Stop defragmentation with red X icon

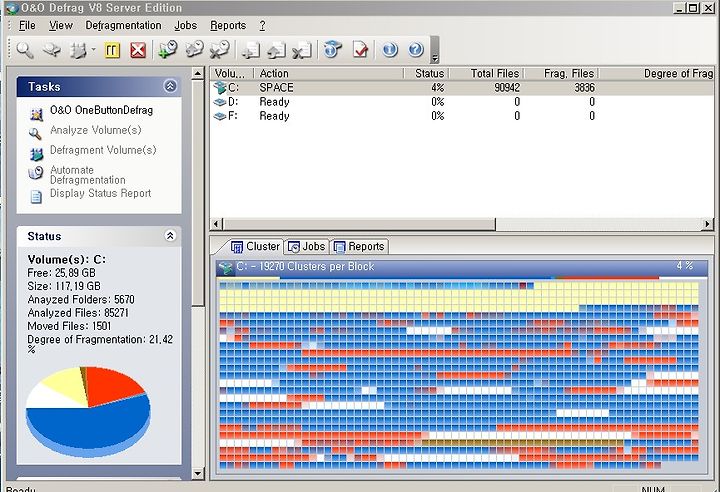[x=138, y=50]
